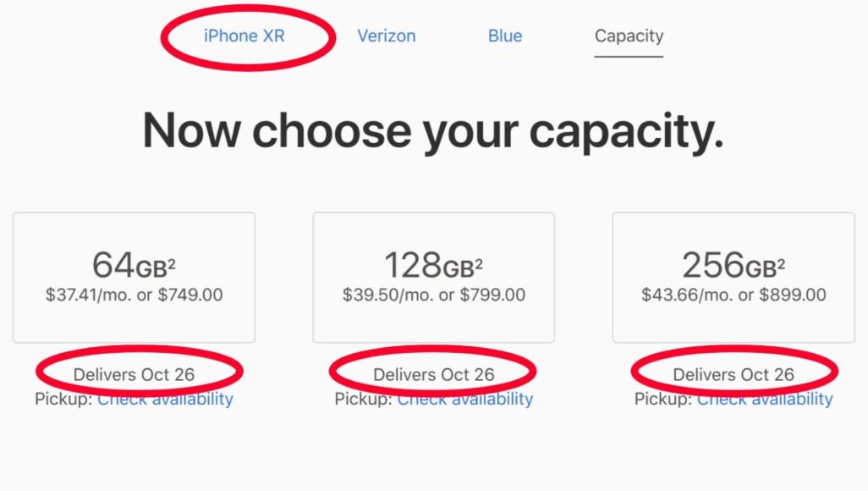
Task: Click the Pickup label below 256GB
Action: tap(662, 399)
